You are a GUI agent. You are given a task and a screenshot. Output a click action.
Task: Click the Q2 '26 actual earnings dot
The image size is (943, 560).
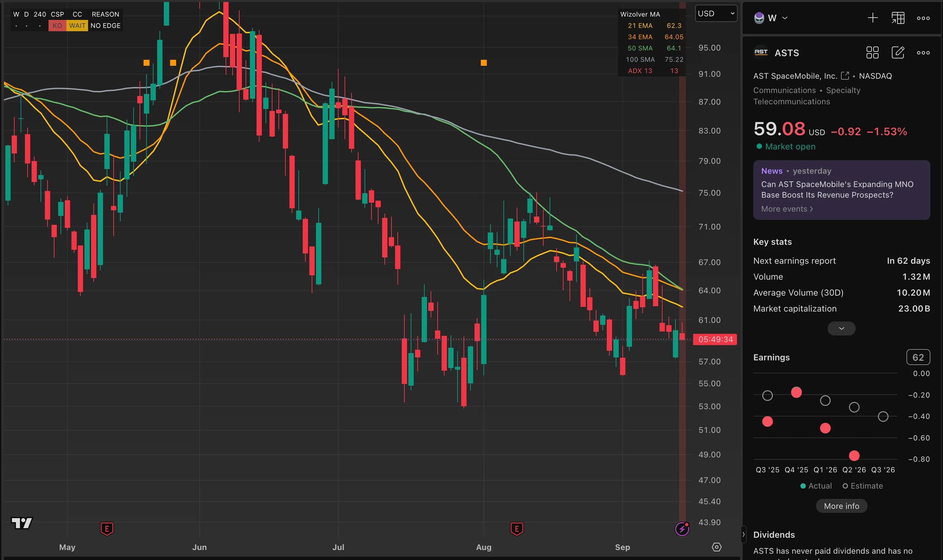click(x=854, y=455)
